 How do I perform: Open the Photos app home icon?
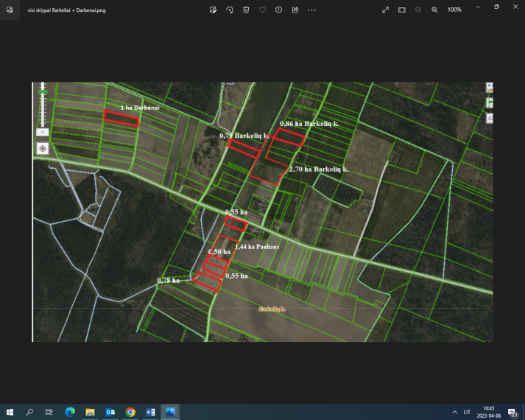click(10, 10)
